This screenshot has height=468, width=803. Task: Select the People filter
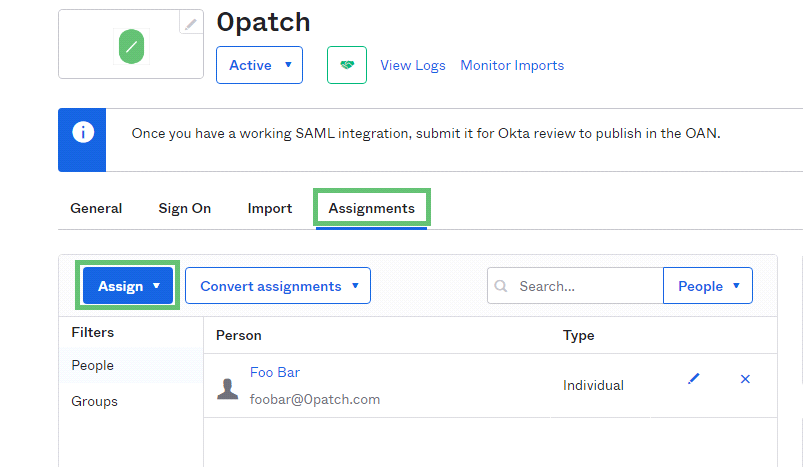(131, 366)
